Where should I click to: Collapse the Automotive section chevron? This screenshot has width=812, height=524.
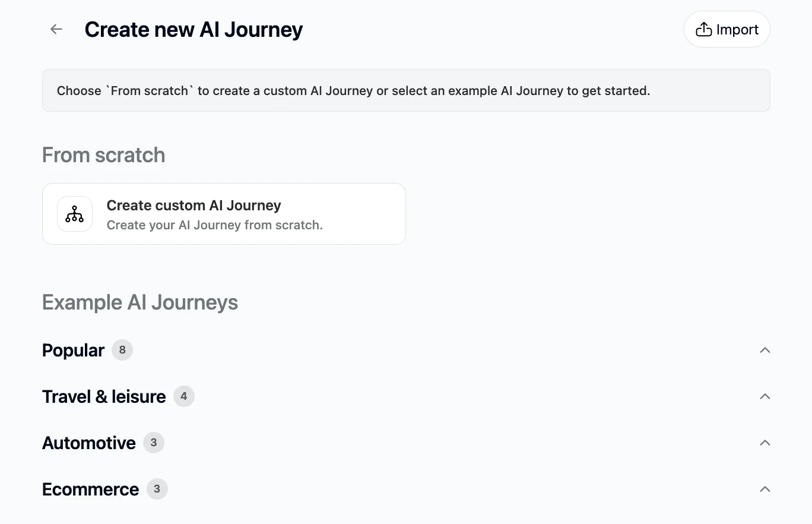click(765, 443)
